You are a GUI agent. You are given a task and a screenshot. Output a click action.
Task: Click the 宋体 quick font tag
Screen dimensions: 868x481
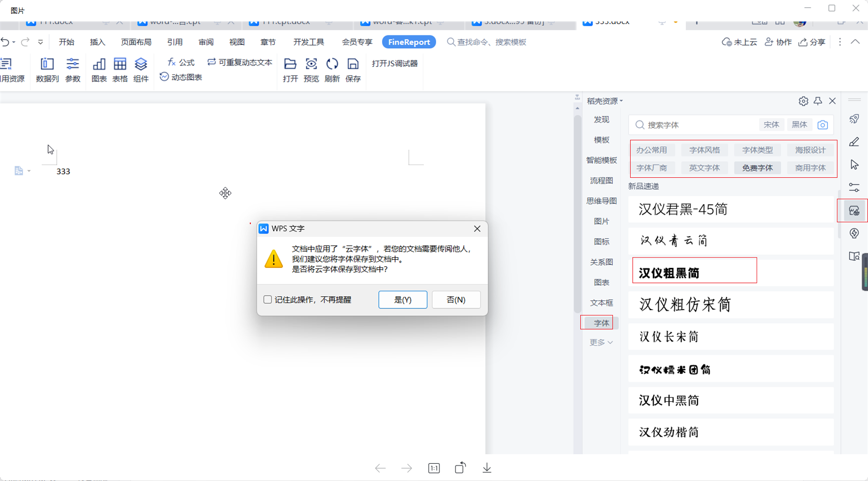point(772,125)
